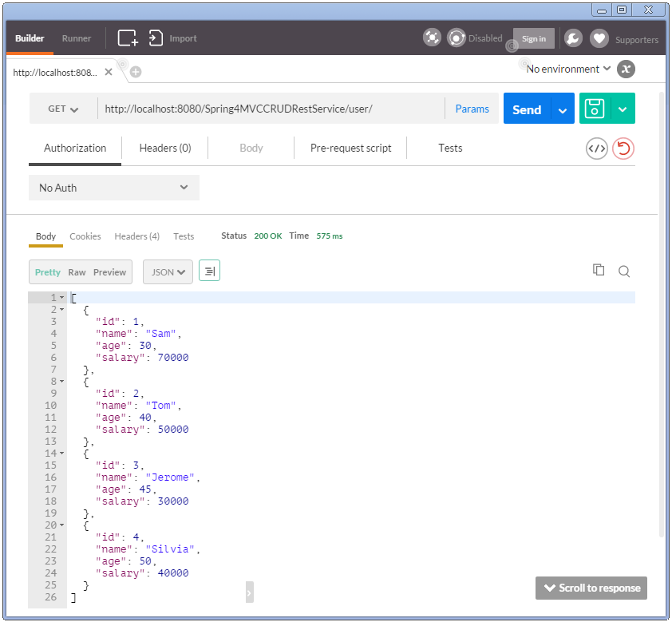Open search in response viewer
Viewport: 672px width, 622px height.
(623, 271)
